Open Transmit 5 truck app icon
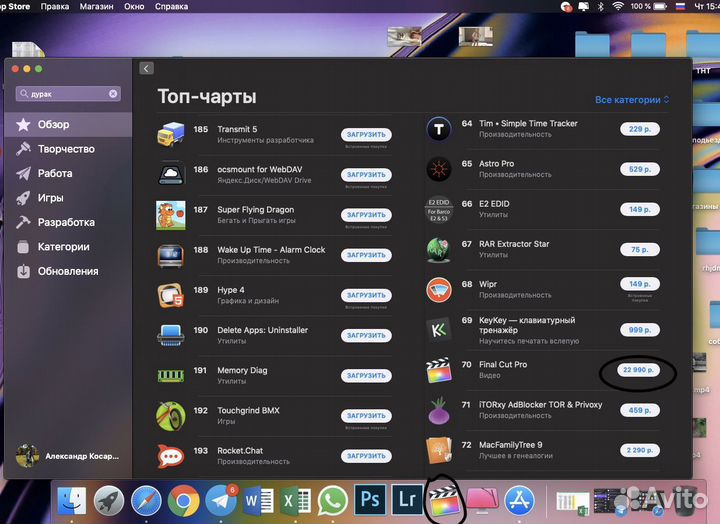The image size is (720, 524). coord(171,135)
